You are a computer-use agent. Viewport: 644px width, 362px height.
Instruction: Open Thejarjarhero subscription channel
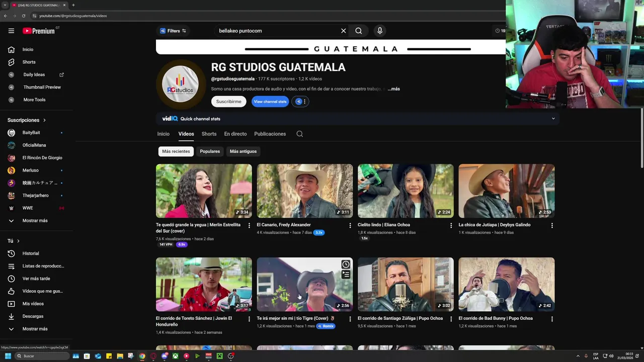click(x=36, y=196)
